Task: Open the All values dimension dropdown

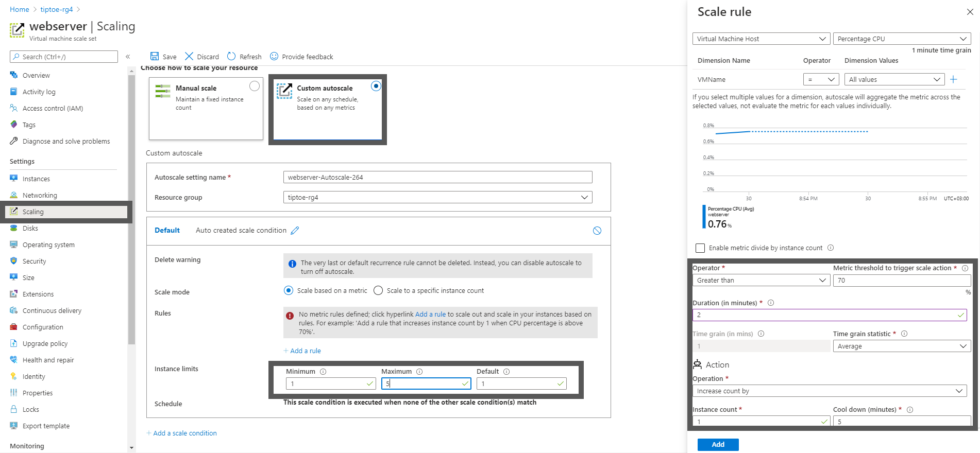Action: click(x=894, y=79)
